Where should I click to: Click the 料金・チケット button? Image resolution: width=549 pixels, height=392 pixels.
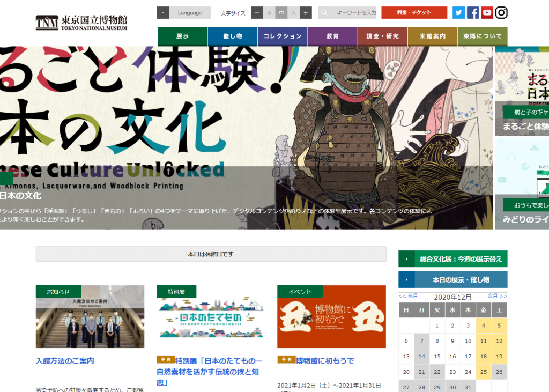tap(414, 13)
